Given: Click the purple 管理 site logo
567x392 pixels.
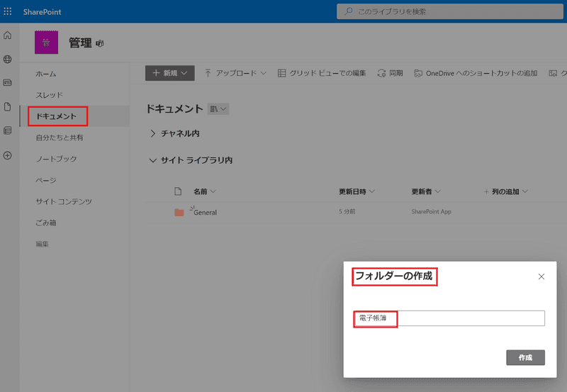Looking at the screenshot, I should point(46,43).
